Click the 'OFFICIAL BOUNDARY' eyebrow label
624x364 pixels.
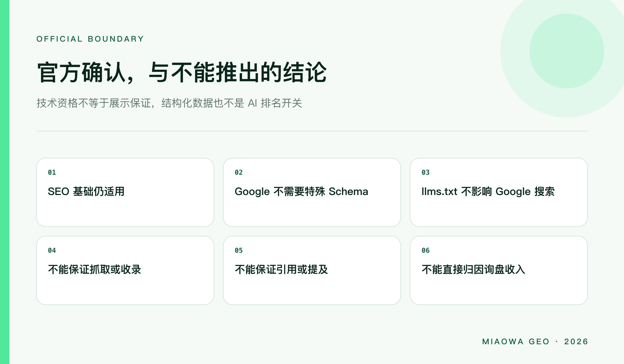[90, 39]
